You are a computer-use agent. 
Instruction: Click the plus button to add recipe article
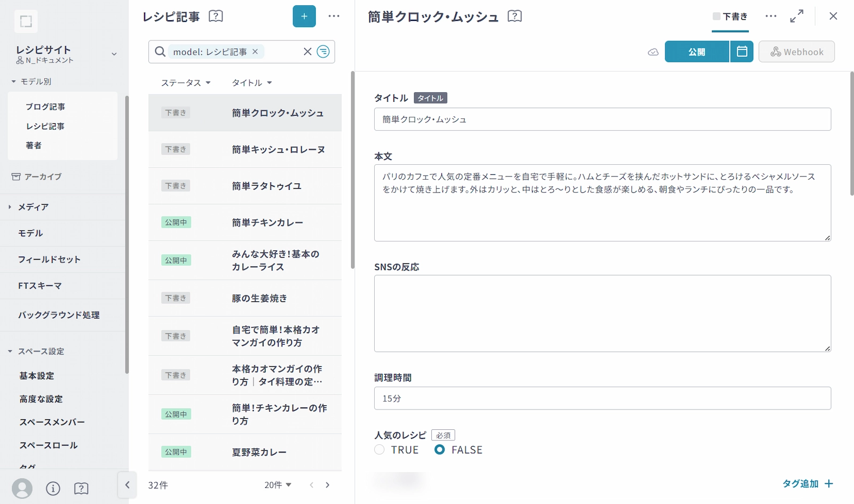(304, 17)
